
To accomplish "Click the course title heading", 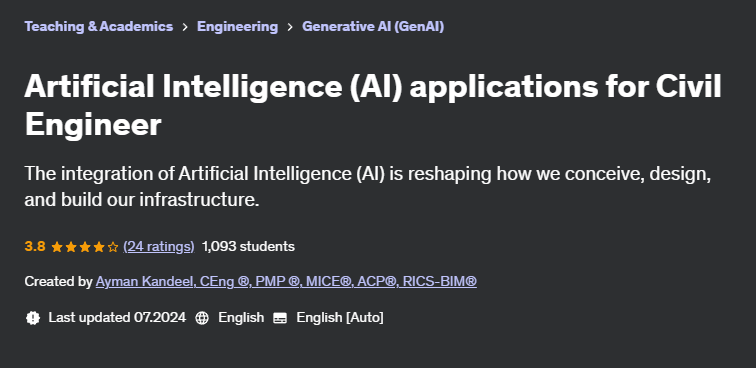I will pos(373,105).
